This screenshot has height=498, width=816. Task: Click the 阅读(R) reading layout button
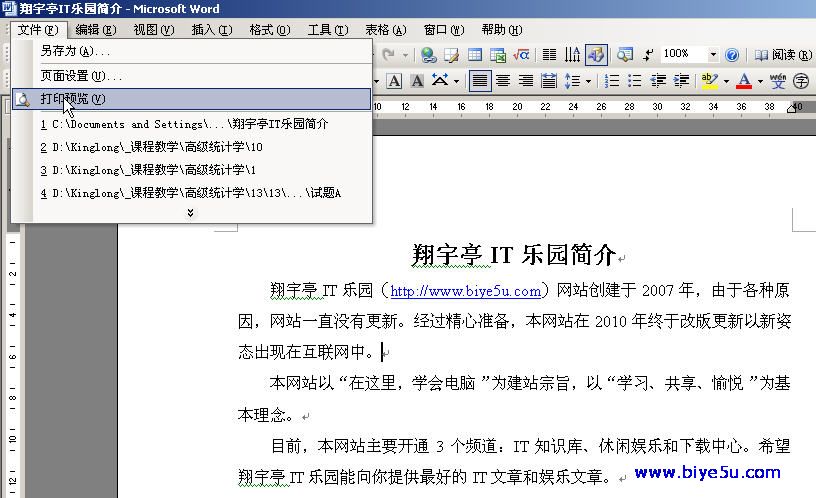(782, 55)
